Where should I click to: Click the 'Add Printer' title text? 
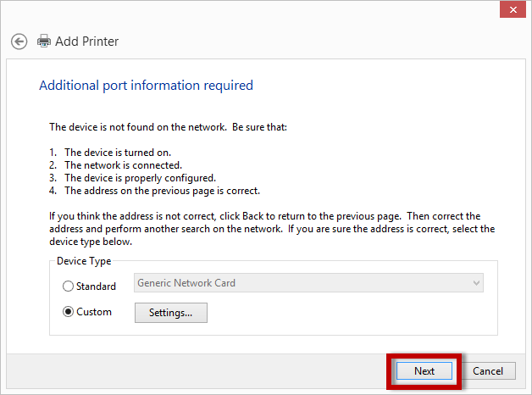(x=86, y=41)
